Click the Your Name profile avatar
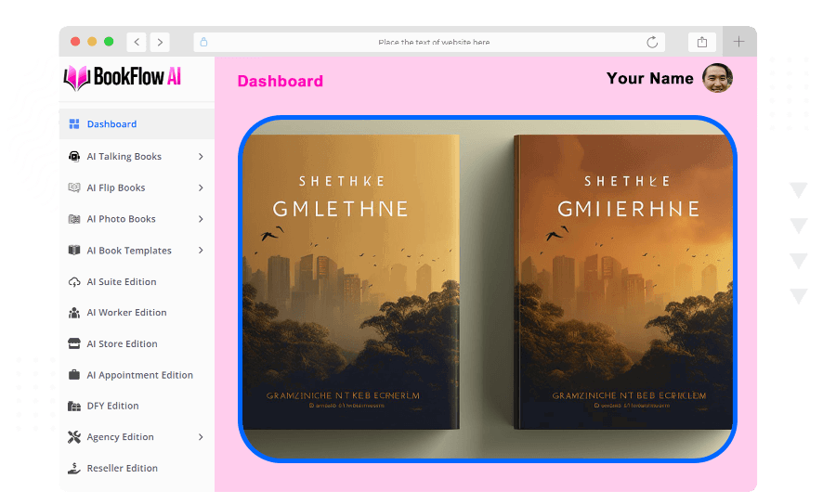Screen dimensions: 823x504 coord(717,79)
